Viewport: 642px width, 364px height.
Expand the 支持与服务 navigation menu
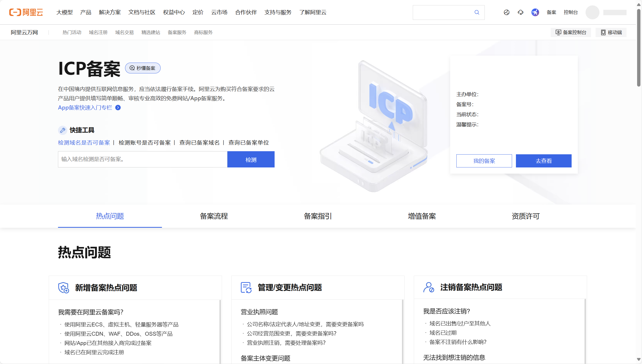(x=278, y=12)
